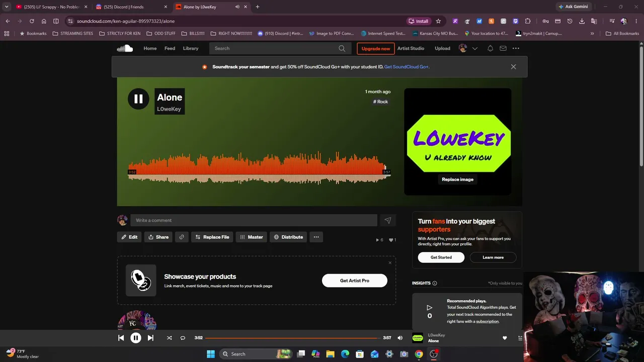Viewport: 644px width, 362px height.
Task: Open the Feed tab
Action: click(x=170, y=48)
